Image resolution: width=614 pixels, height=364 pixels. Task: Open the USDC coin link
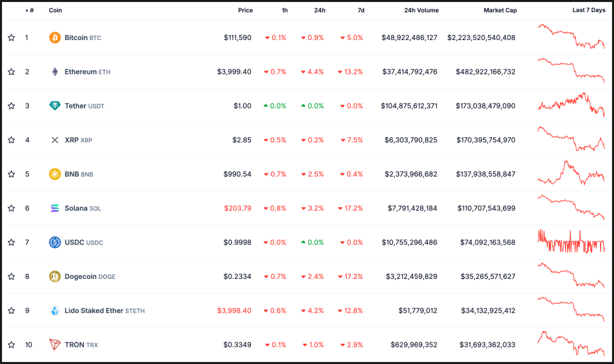coord(84,242)
